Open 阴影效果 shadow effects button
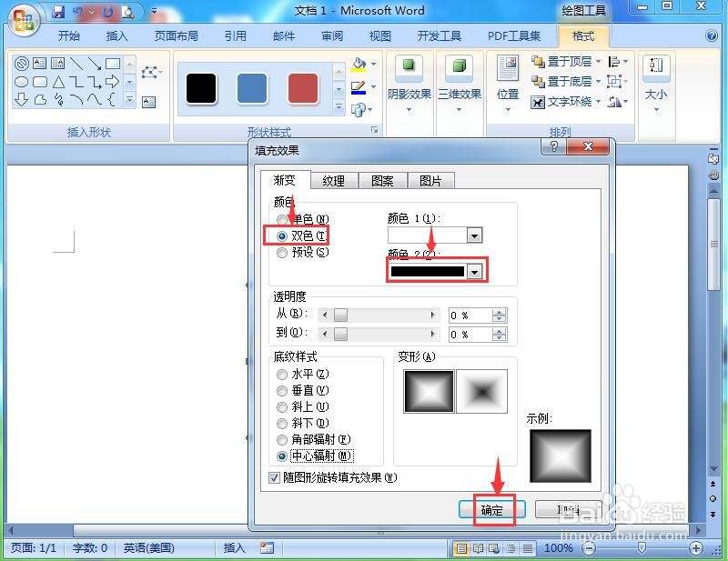This screenshot has height=561, width=728. tap(409, 84)
